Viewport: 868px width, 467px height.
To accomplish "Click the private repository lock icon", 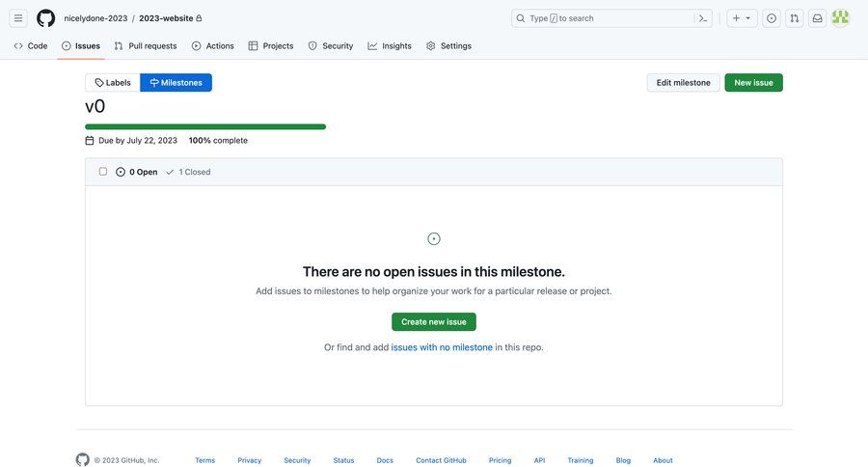I will [199, 18].
